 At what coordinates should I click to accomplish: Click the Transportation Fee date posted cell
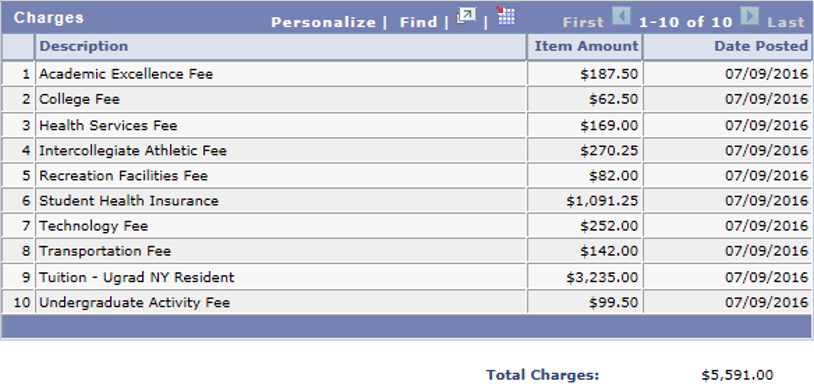tap(727, 251)
